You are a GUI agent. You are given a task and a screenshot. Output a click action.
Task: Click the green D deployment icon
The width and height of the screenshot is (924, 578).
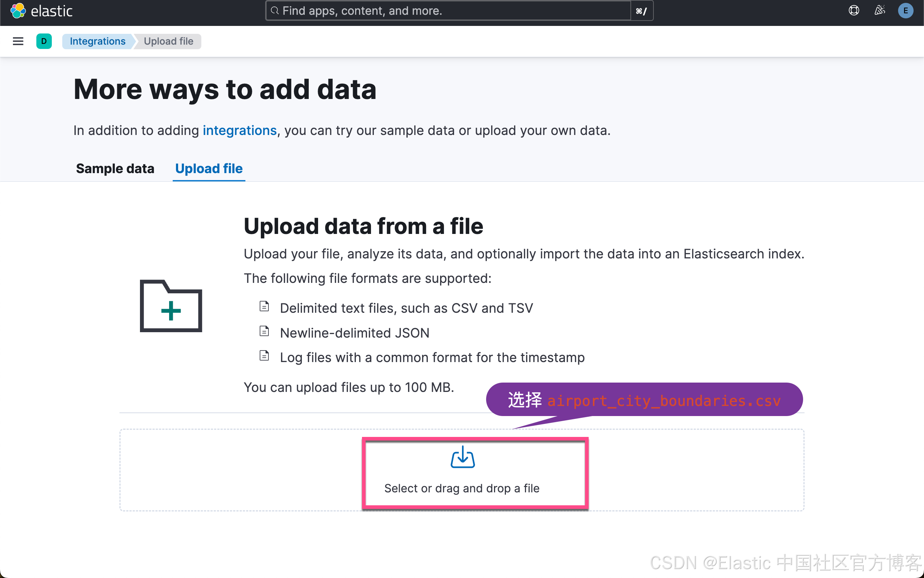44,41
